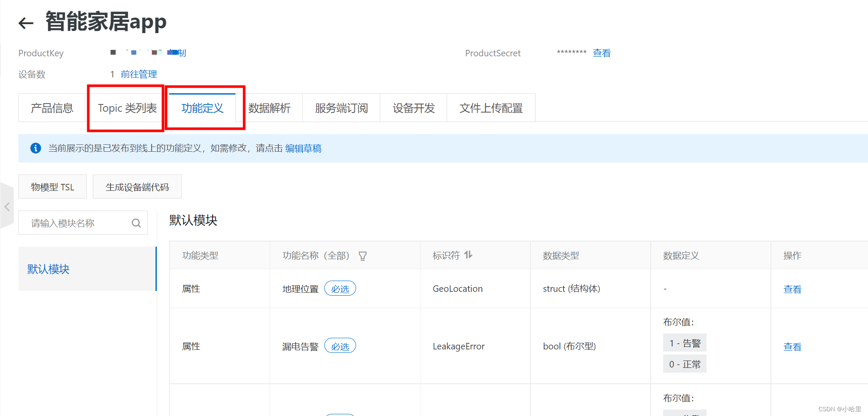Viewport: 868px width, 416px height.
Task: Click the 0 - 正常 value chip
Action: tap(685, 364)
